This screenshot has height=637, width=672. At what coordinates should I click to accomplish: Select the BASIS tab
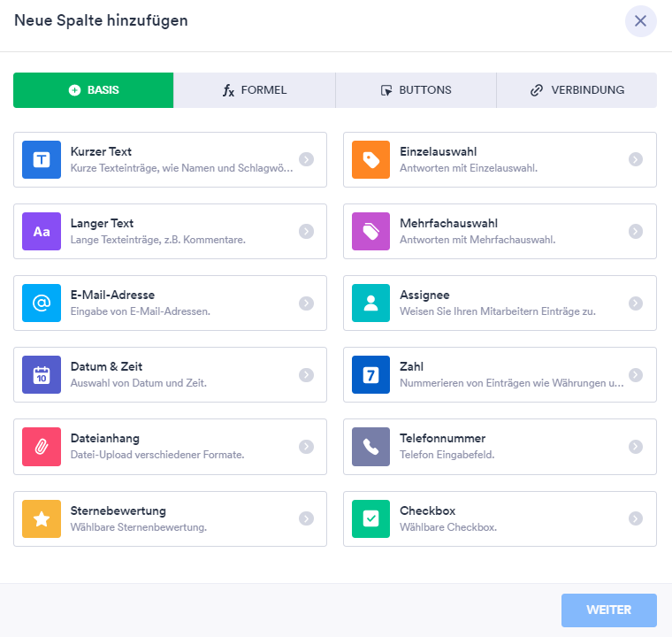94,90
